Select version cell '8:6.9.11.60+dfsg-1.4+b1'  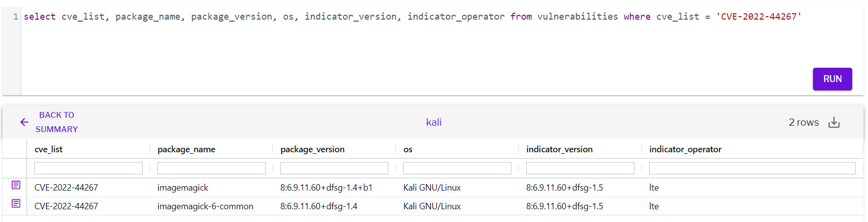pyautogui.click(x=327, y=188)
